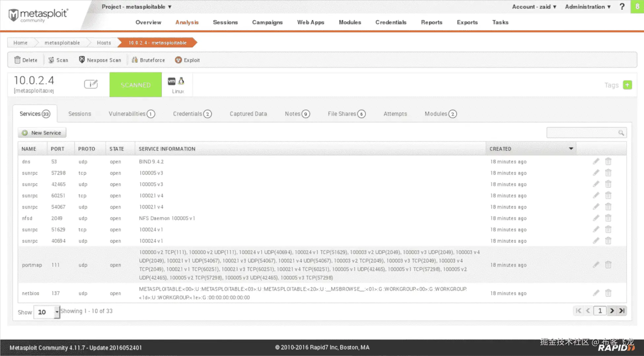
Task: Open the Account - zaid menu
Action: click(534, 7)
